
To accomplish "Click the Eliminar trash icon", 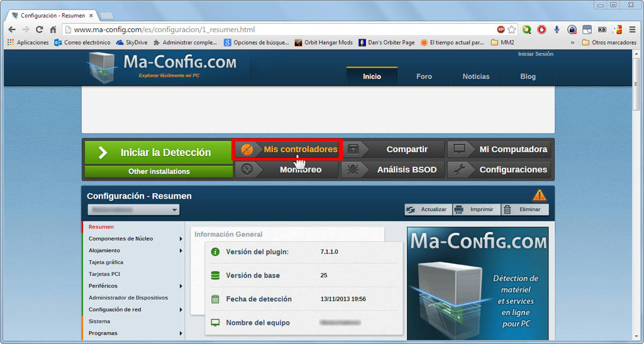I will pyautogui.click(x=508, y=210).
